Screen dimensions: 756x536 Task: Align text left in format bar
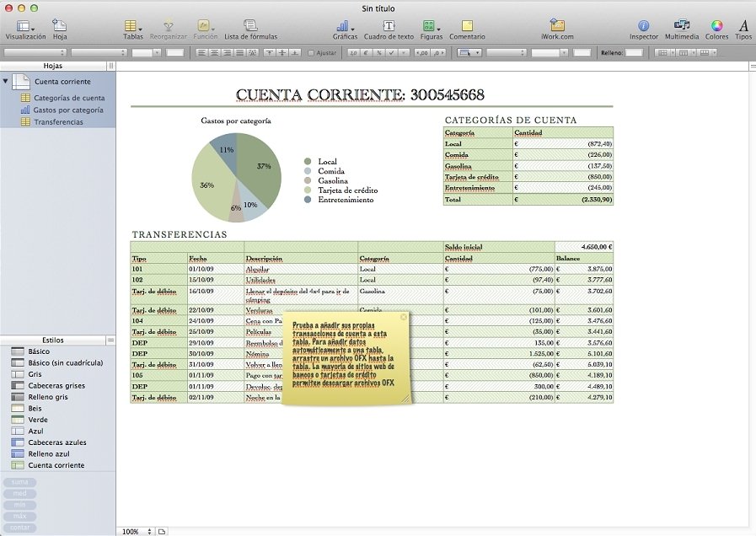[202, 52]
